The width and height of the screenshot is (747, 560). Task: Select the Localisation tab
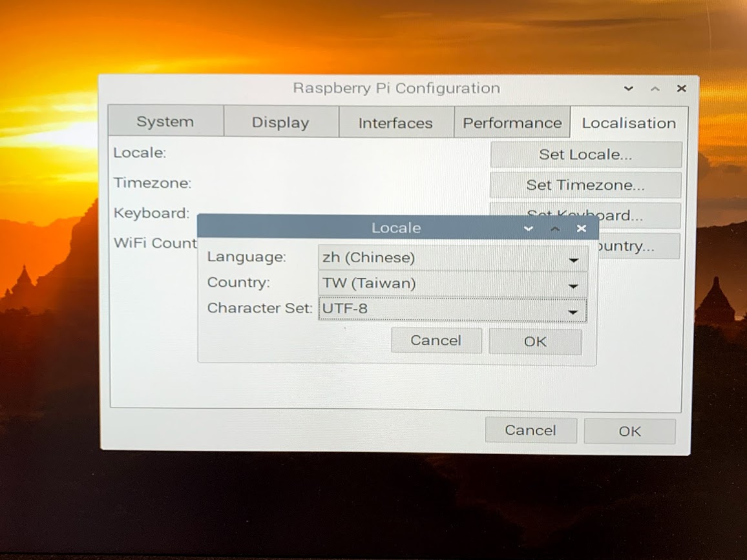tap(629, 123)
